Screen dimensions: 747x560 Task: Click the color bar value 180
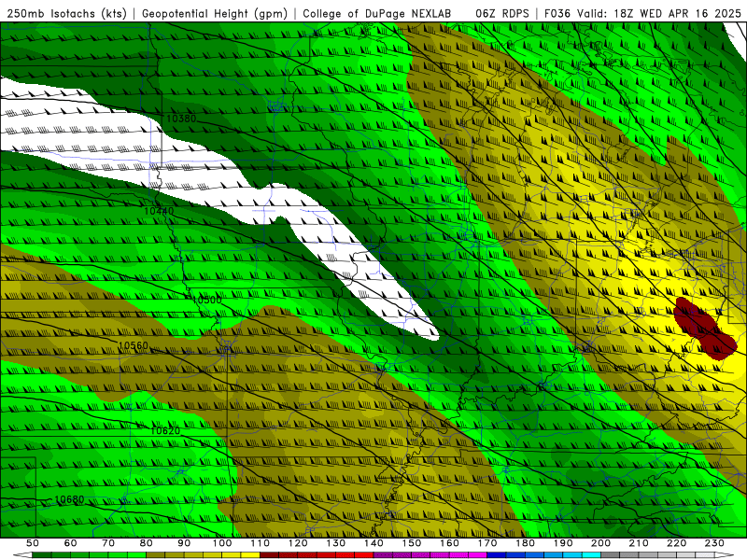click(525, 543)
